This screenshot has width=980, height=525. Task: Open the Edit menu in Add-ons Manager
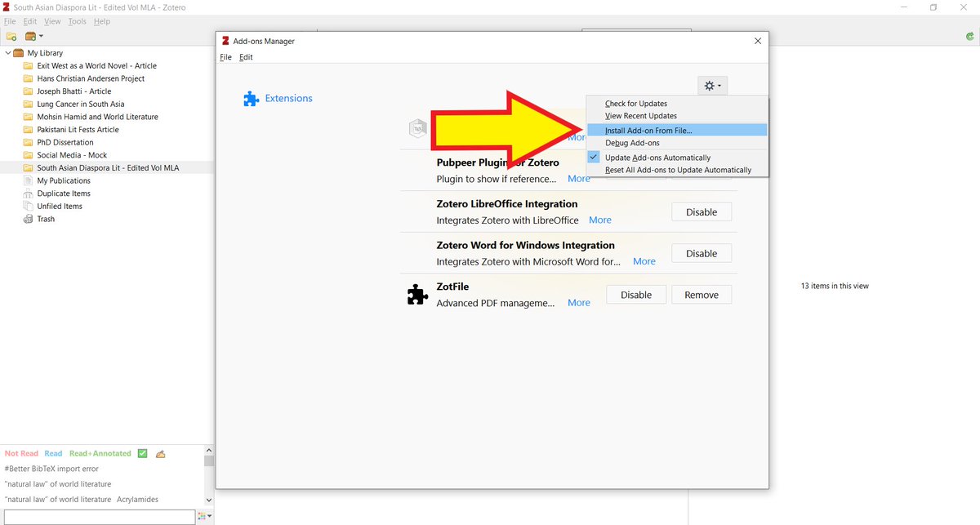[x=246, y=57]
